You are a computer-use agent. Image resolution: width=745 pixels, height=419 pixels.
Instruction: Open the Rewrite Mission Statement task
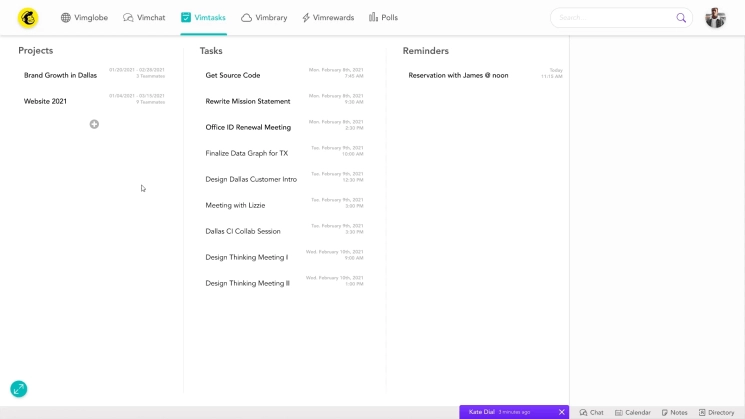(x=248, y=101)
